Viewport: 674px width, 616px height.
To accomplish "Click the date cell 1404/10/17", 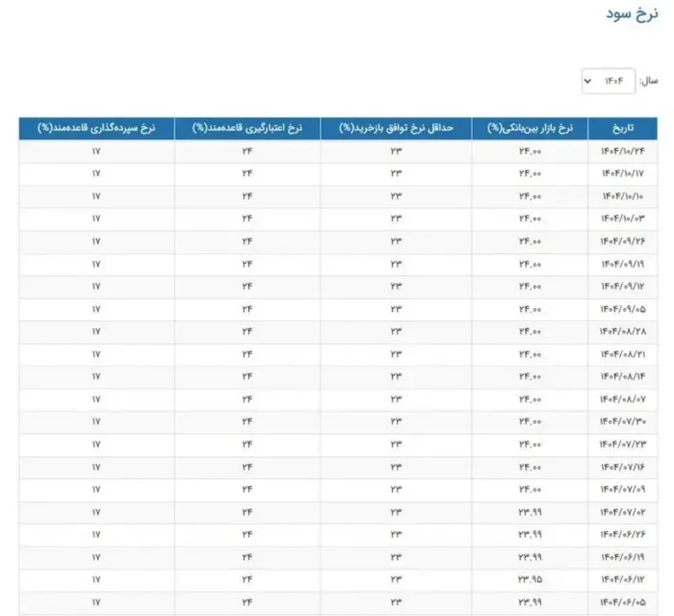I will point(622,174).
